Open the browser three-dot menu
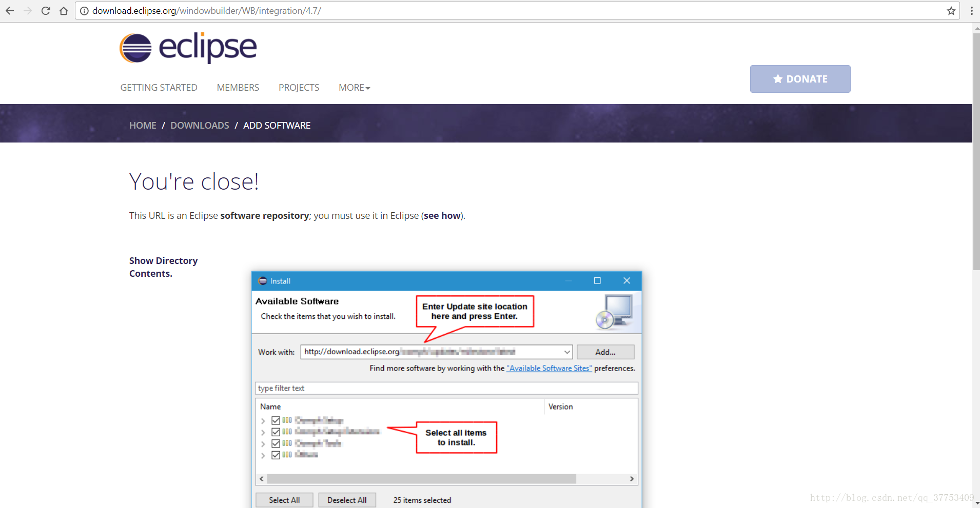Screen dimensions: 980x508 coord(971,11)
